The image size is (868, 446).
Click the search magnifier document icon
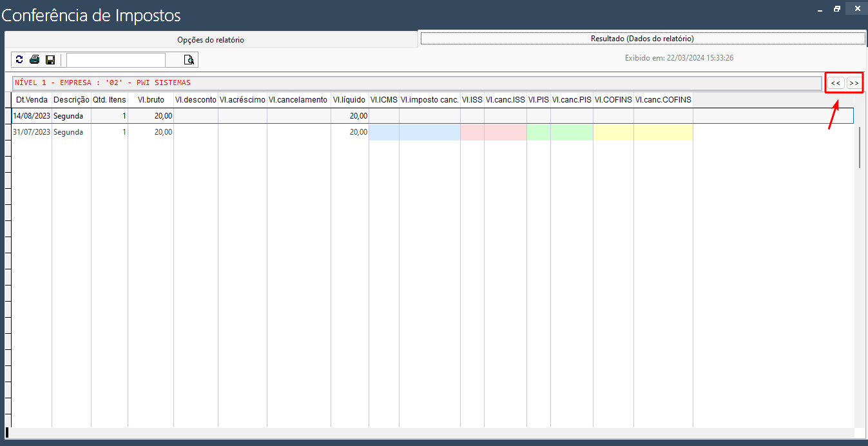189,60
